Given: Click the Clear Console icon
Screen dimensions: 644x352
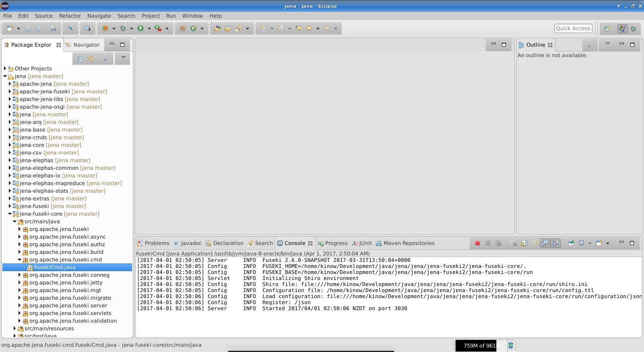Looking at the screenshot, I should click(x=514, y=243).
